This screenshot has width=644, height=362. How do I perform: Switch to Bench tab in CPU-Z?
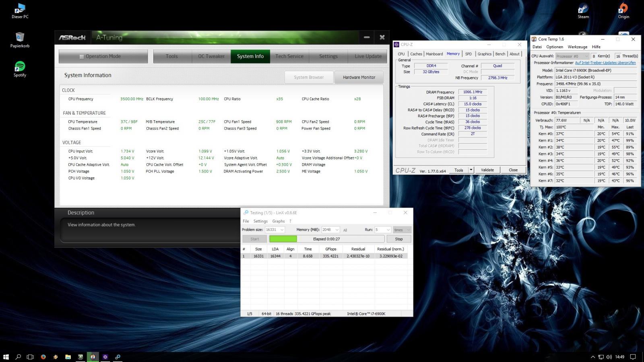[500, 54]
